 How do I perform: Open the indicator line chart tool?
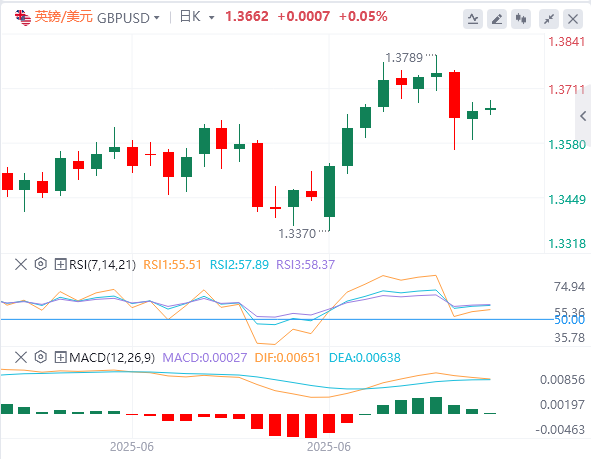(x=473, y=18)
